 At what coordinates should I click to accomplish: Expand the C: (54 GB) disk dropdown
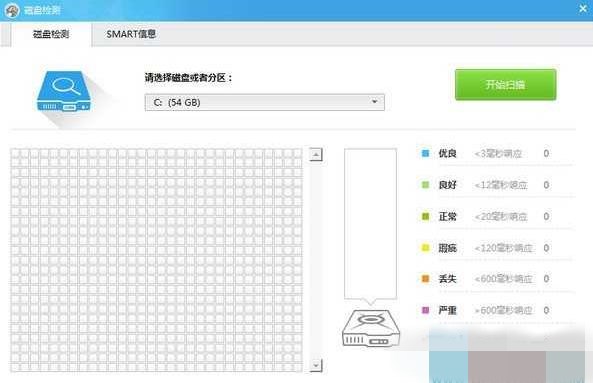264,102
